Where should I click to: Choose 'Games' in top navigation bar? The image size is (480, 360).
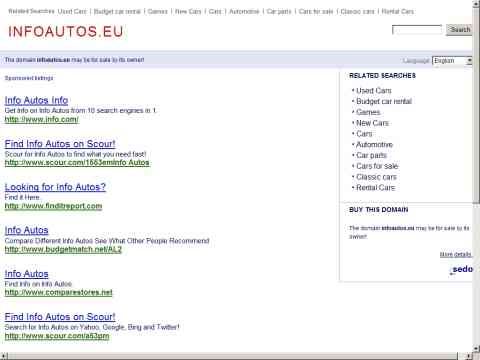coord(158,11)
